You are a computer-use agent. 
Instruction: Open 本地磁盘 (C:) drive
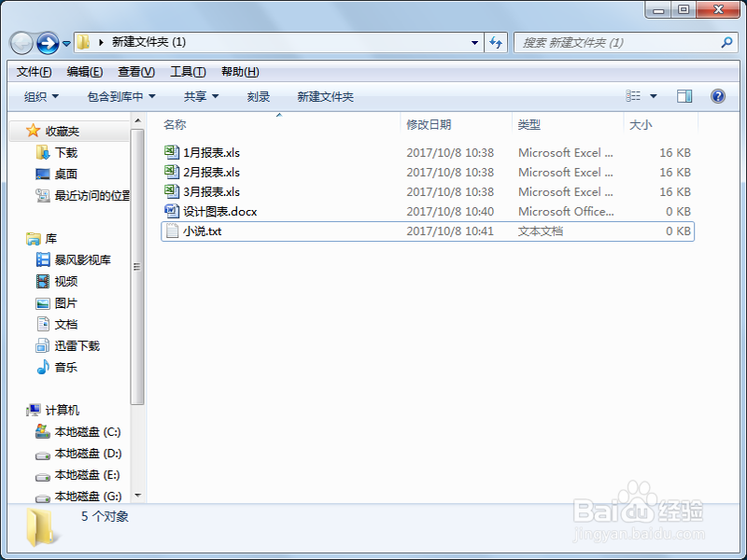[88, 432]
